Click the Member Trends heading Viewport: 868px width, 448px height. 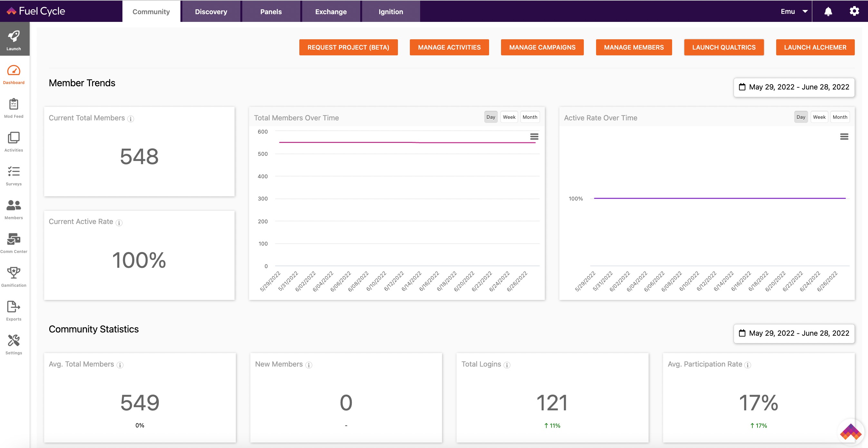pos(82,83)
